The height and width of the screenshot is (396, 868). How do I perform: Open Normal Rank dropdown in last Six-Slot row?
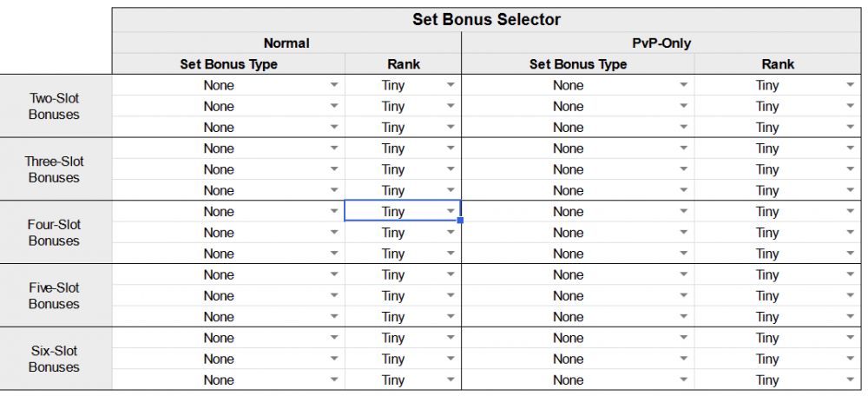click(450, 379)
